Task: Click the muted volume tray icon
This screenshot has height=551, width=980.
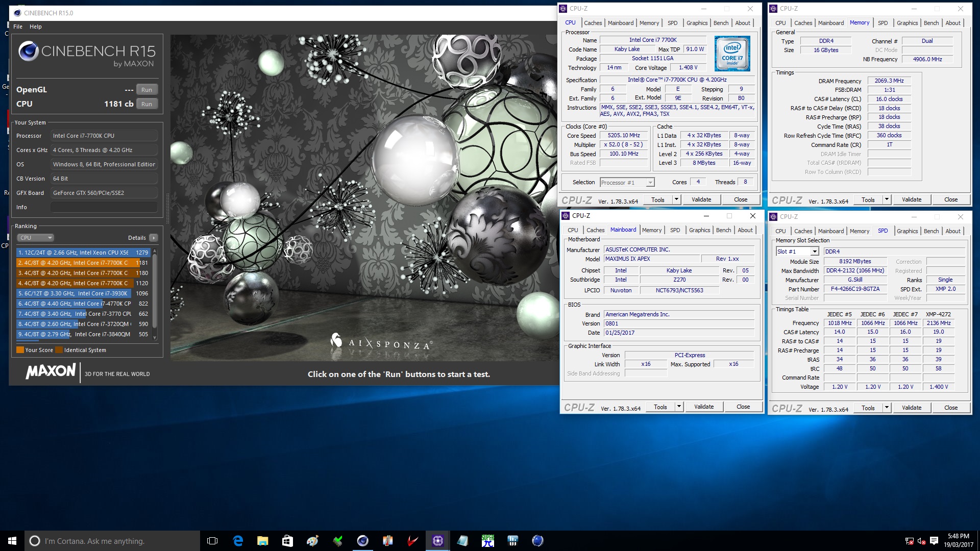Action: coord(922,541)
